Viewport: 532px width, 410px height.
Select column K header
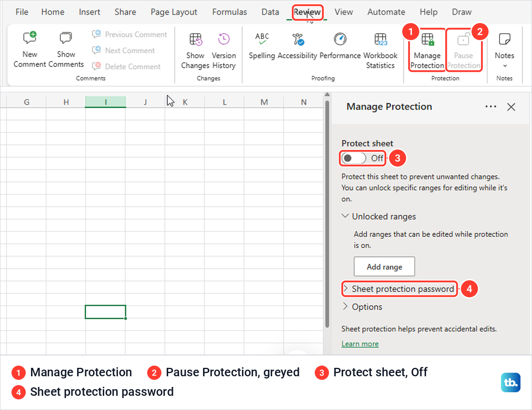pos(185,102)
